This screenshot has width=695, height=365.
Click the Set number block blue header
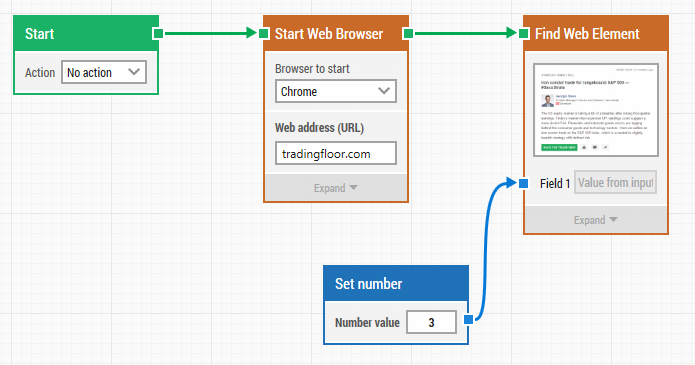coord(396,283)
